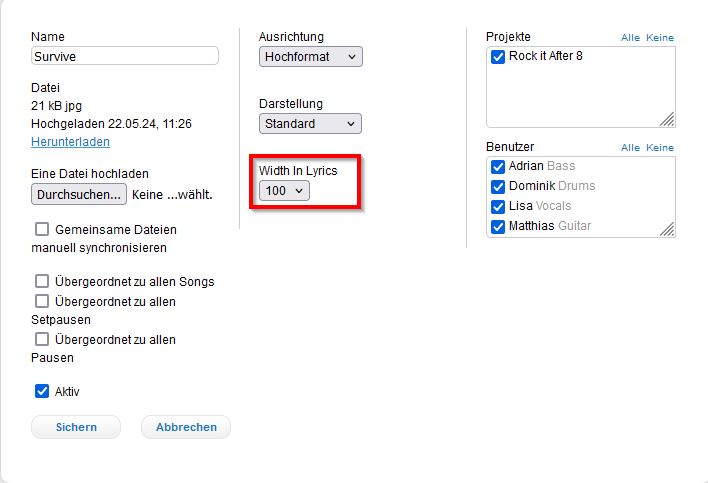Open the Width In Lyrics dropdown
This screenshot has height=483, width=708.
[x=284, y=190]
